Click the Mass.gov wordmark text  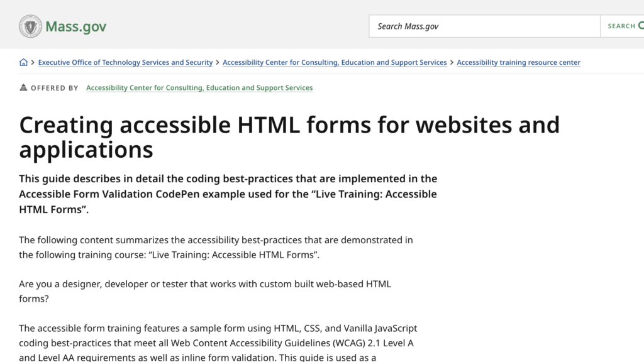coord(75,26)
